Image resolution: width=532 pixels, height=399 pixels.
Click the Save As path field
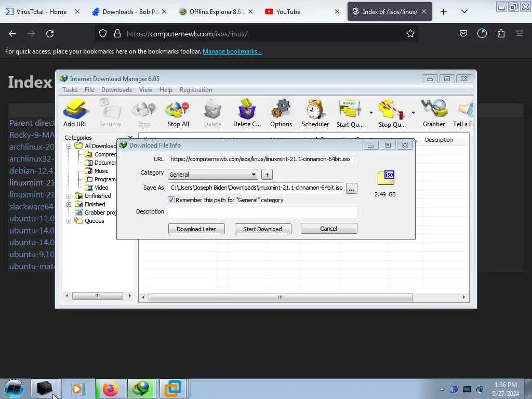pos(256,188)
